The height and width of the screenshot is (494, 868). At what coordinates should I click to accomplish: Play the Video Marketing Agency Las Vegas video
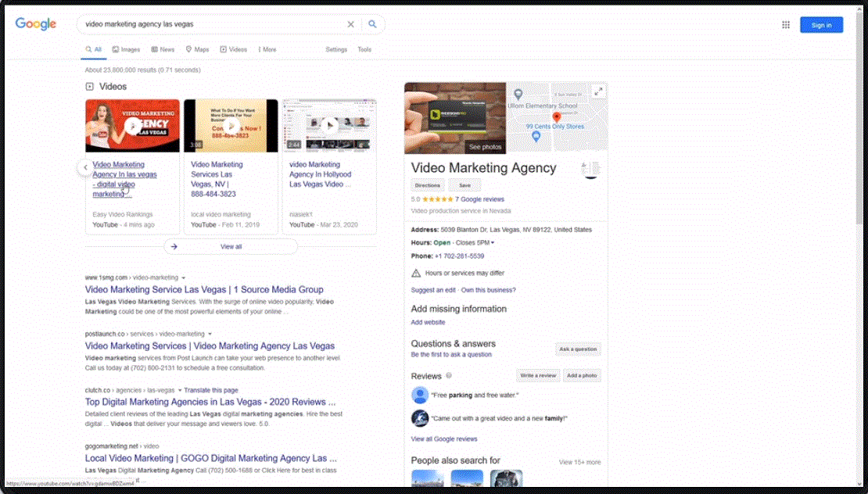(x=132, y=126)
